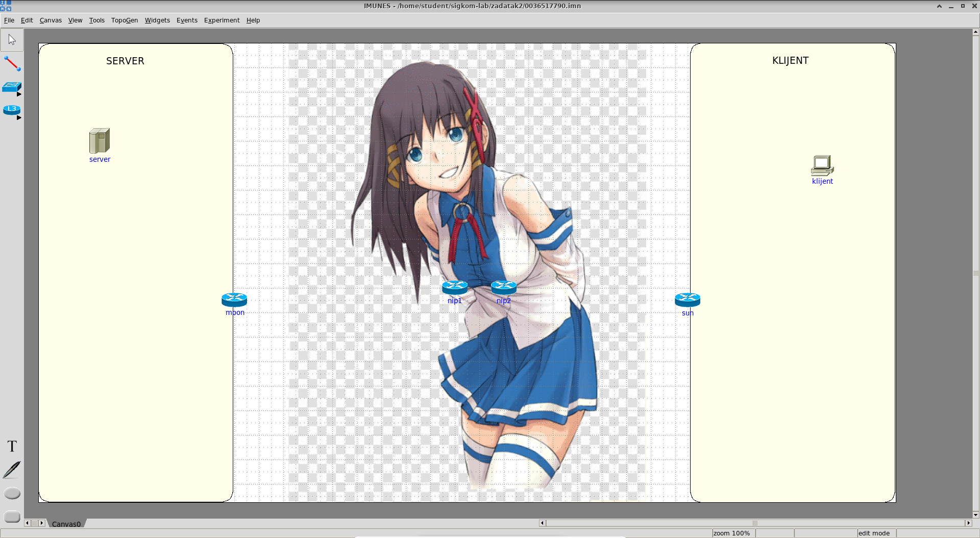The image size is (980, 538).
Task: Open the View menu
Action: pyautogui.click(x=75, y=20)
